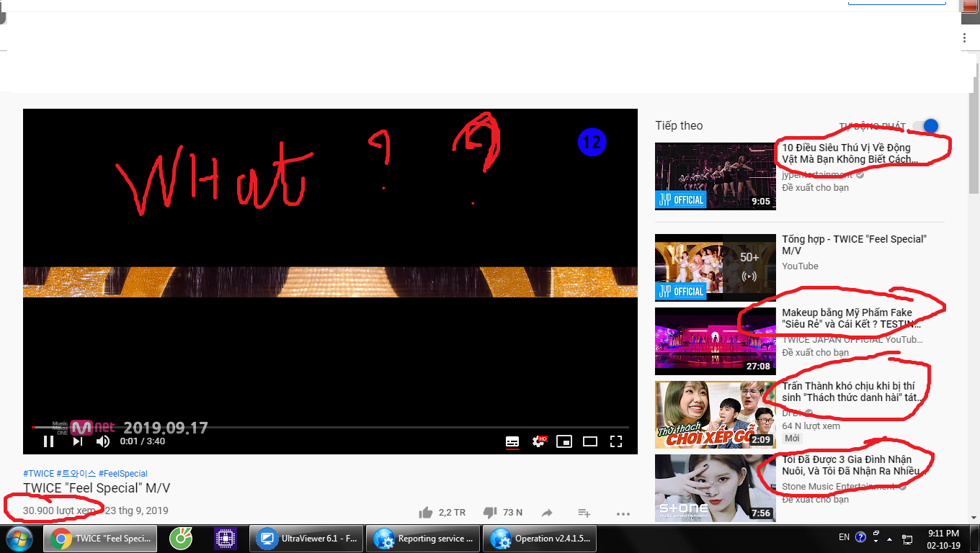The height and width of the screenshot is (553, 980).
Task: Play the 7:56 Stone Music thumbnail
Action: [716, 487]
